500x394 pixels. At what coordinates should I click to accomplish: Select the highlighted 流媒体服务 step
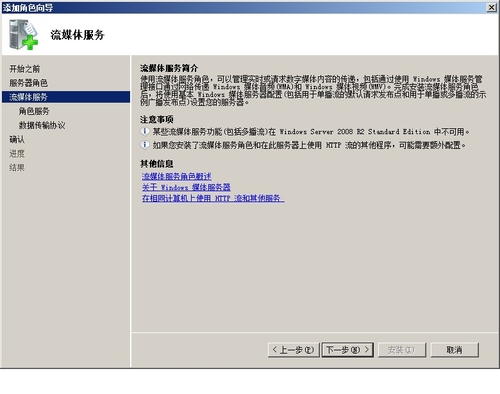tap(66, 97)
